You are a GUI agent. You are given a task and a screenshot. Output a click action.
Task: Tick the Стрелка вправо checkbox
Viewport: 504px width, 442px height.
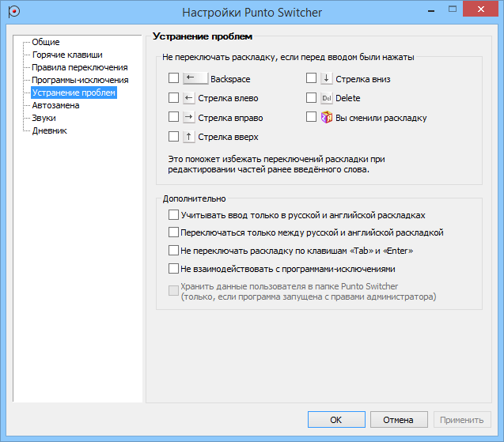173,117
